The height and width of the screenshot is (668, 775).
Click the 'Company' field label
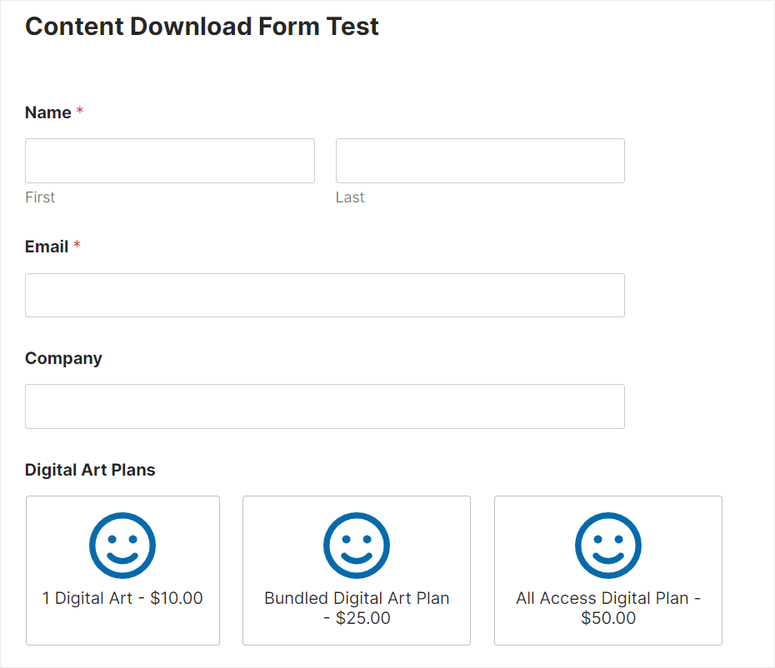click(63, 358)
